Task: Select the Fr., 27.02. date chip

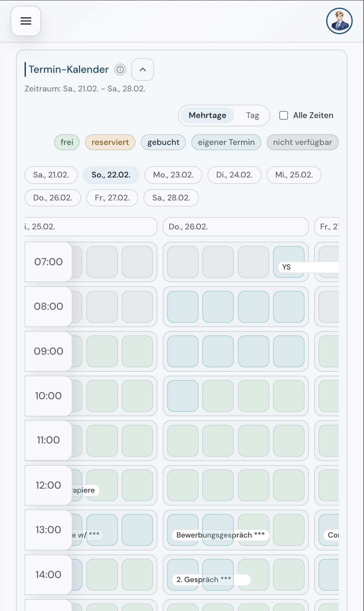Action: coord(112,198)
